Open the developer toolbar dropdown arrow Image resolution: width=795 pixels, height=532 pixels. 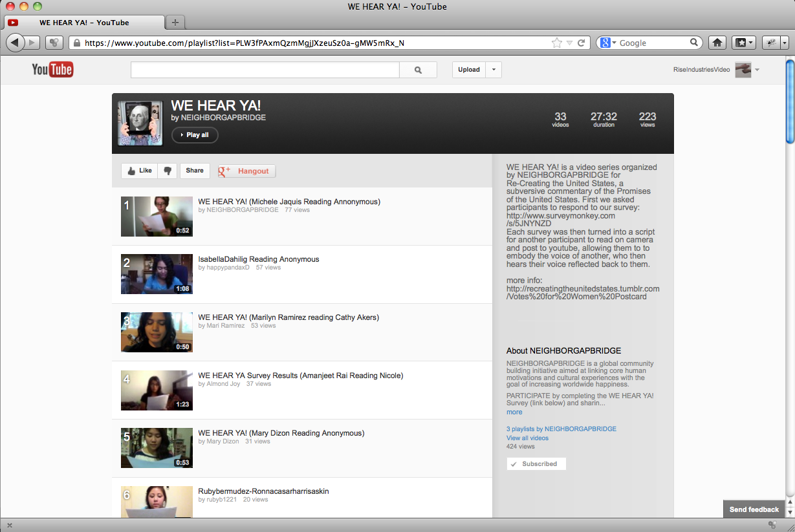pos(785,43)
